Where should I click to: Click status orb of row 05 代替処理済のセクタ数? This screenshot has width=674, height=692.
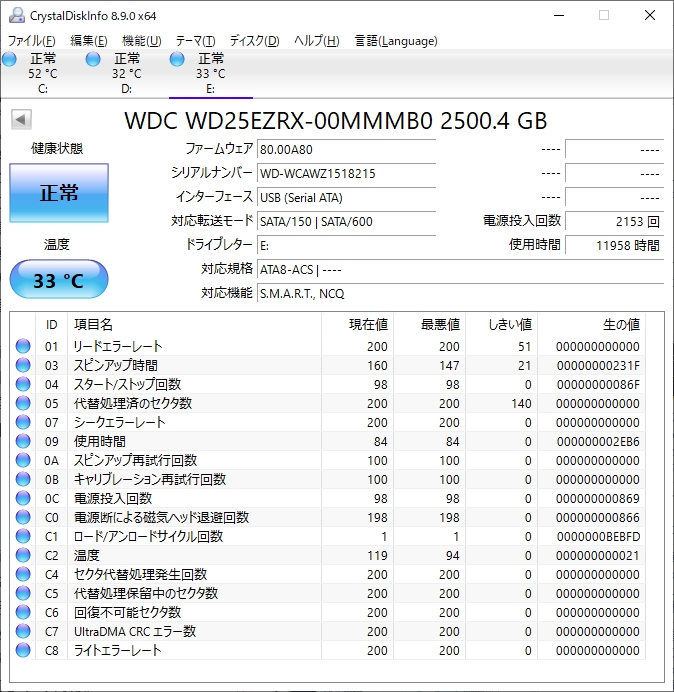coord(23,403)
